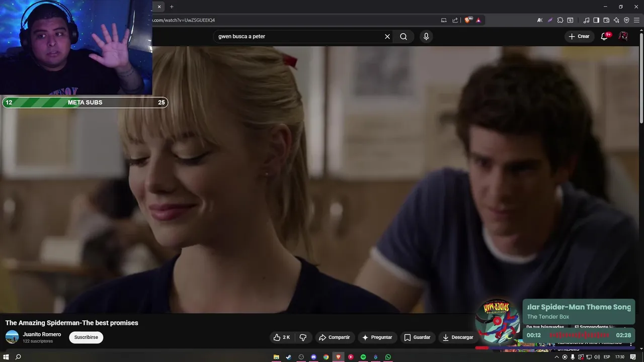Click the purple feather extension icon
Screen dimensions: 644x362
tap(550, 20)
